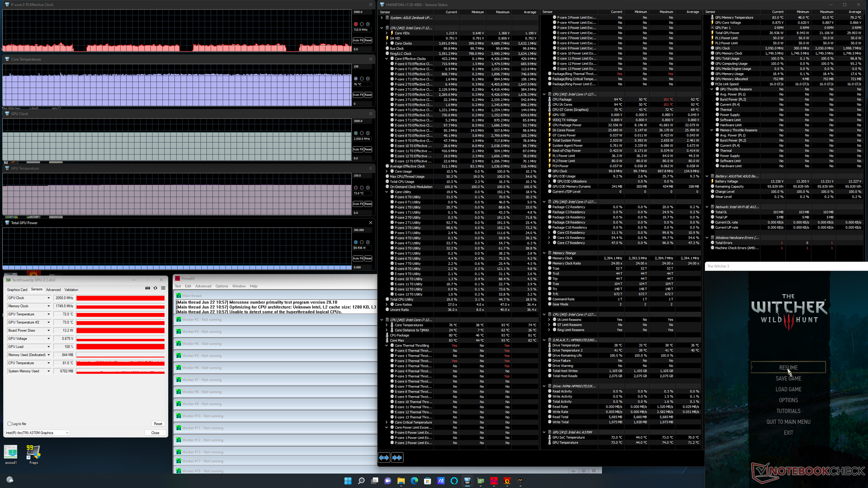Click Resume in Witcher menu
This screenshot has width=868, height=488.
[x=788, y=368]
